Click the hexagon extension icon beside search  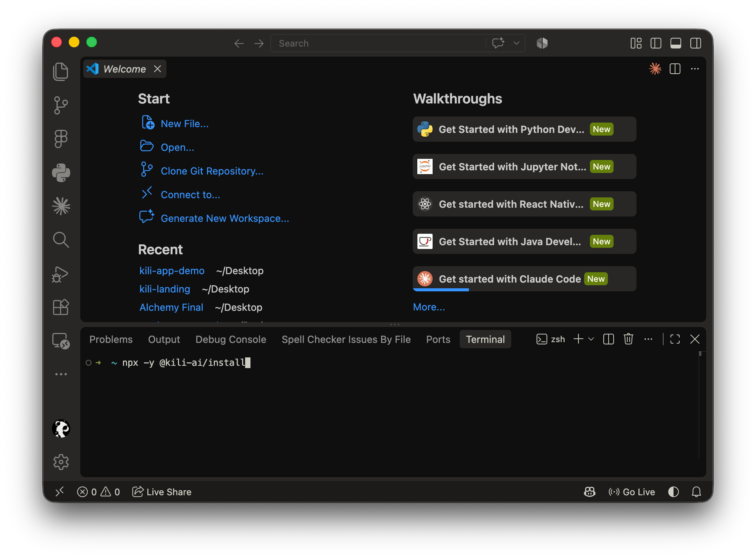(542, 43)
